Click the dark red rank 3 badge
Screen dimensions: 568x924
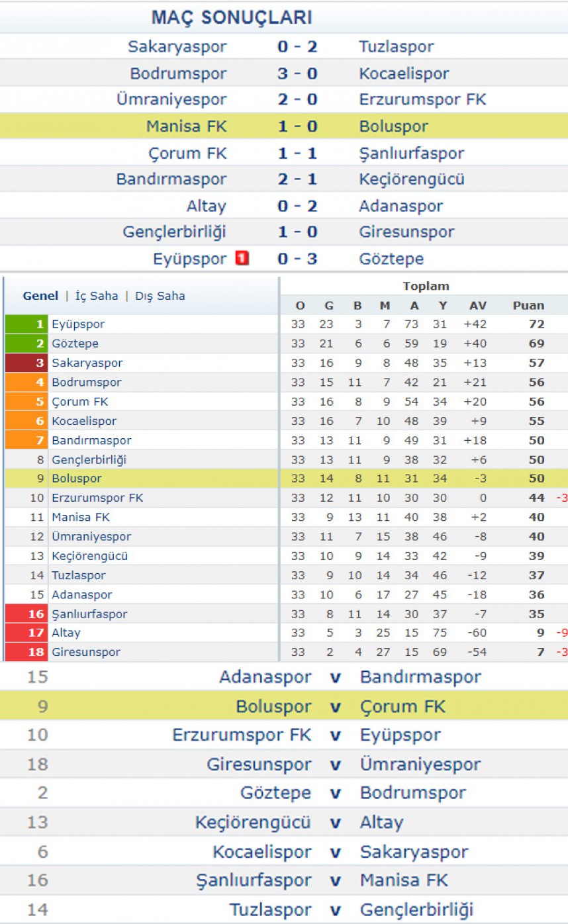click(x=26, y=363)
